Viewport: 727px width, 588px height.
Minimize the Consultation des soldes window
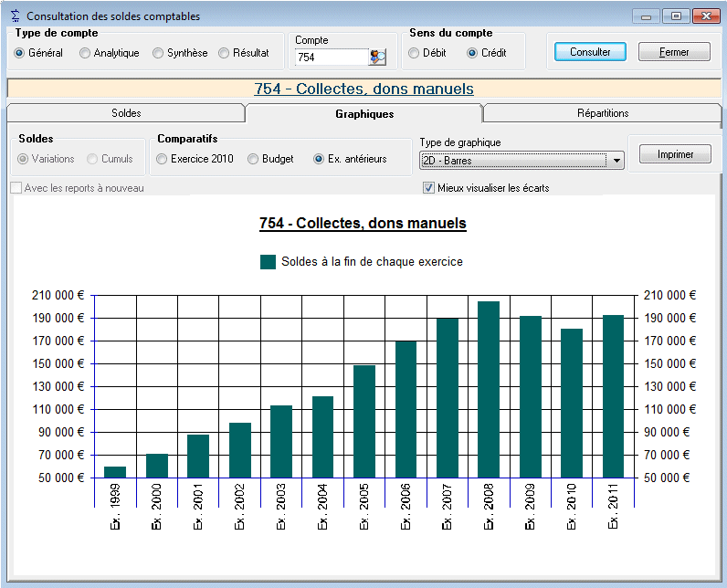pos(647,16)
